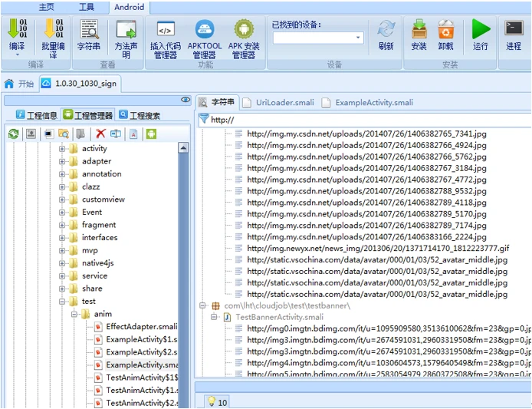This screenshot has width=532, height=409.
Task: Switch to the 工具 ribbon tab
Action: pos(86,7)
